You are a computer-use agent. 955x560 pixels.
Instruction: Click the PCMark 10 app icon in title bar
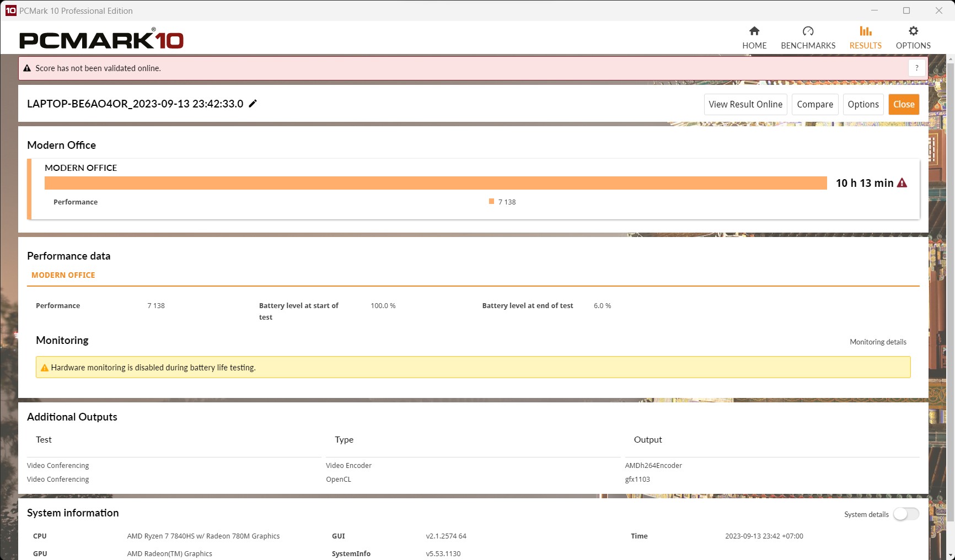click(x=10, y=10)
